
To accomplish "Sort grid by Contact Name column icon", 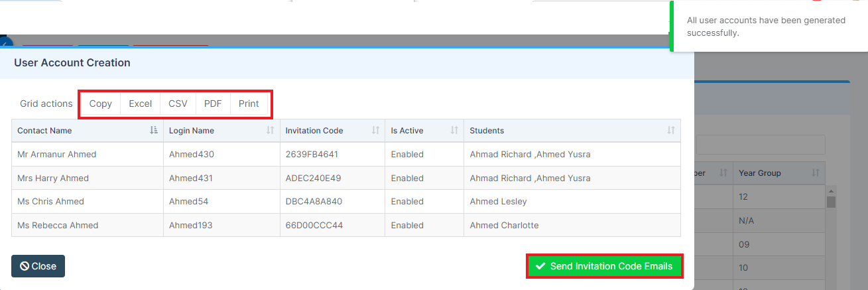I will (154, 131).
